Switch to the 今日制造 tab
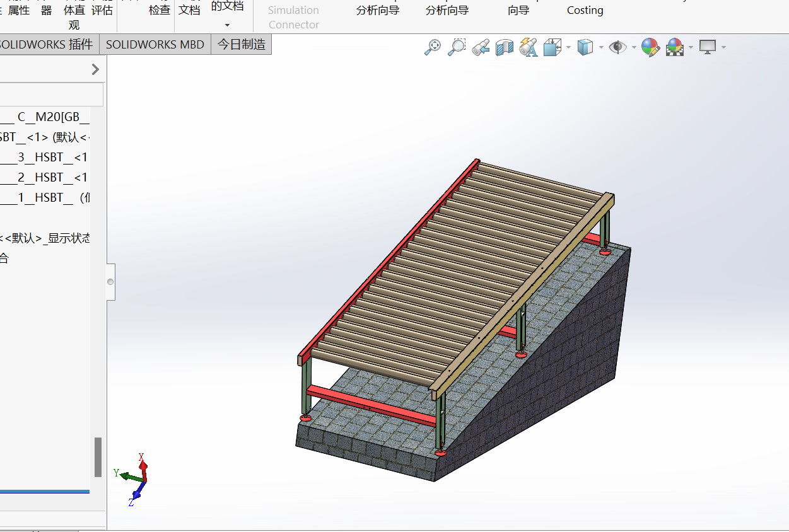Viewport: 789px width, 532px height. point(242,45)
